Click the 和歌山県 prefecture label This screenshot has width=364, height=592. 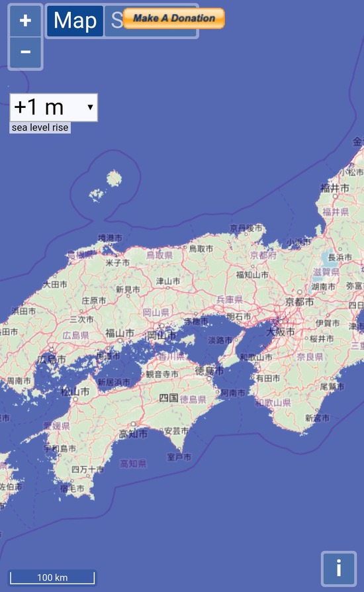click(x=273, y=403)
